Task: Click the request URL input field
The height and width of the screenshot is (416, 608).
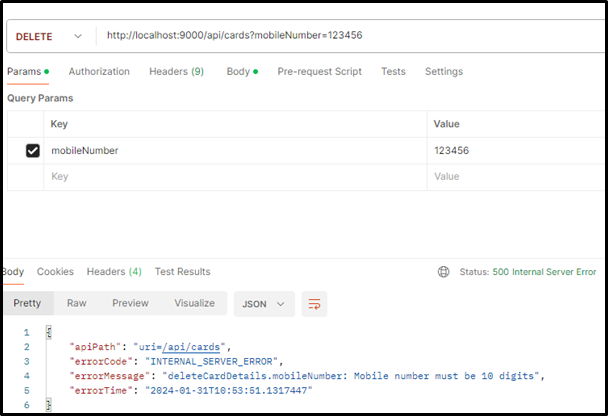Action: click(350, 36)
